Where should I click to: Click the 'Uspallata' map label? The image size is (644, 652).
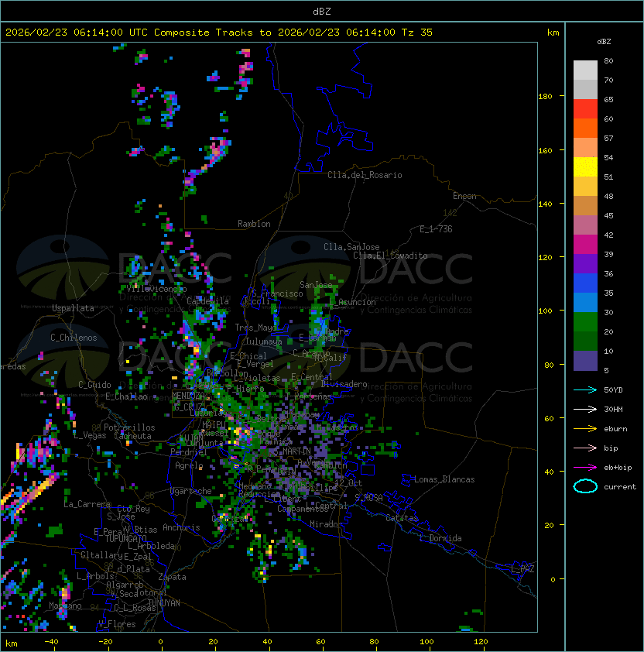[x=73, y=308]
